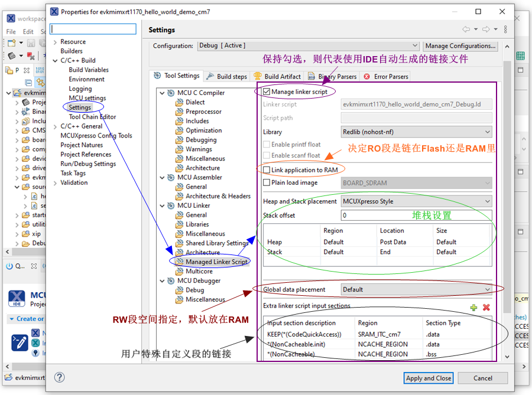The width and height of the screenshot is (532, 395).
Task: Click the settings pane vertical scrollbar
Action: 507,187
